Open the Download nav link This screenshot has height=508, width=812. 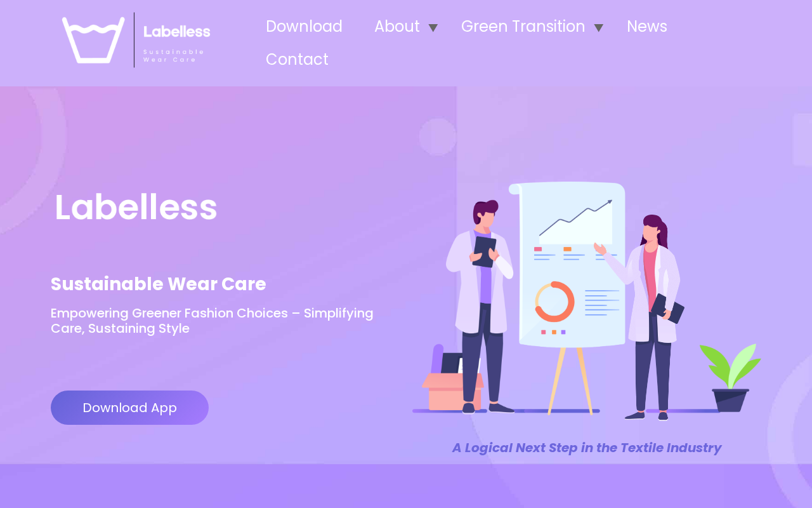pos(304,27)
